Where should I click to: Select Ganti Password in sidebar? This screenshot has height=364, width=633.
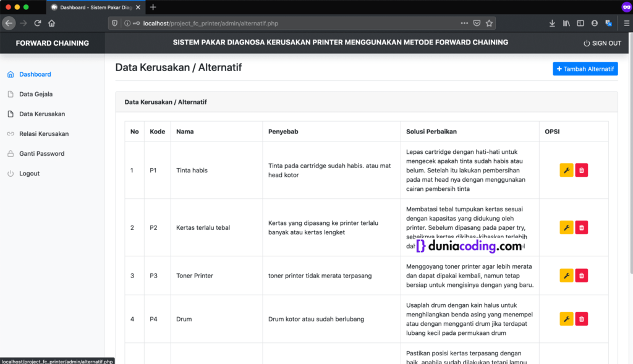pyautogui.click(x=41, y=153)
